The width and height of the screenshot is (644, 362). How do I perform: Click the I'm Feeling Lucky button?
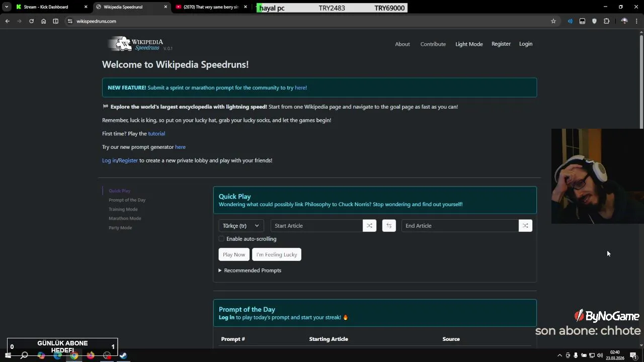[277, 254]
